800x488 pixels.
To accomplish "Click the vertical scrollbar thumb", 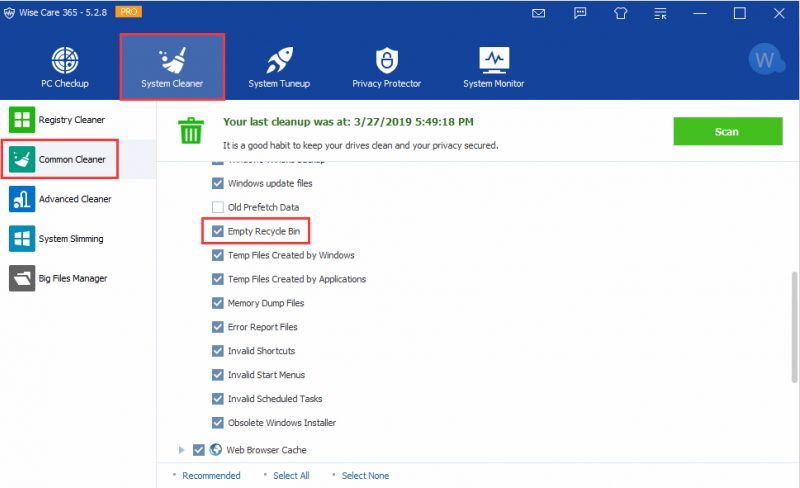I will [794, 327].
